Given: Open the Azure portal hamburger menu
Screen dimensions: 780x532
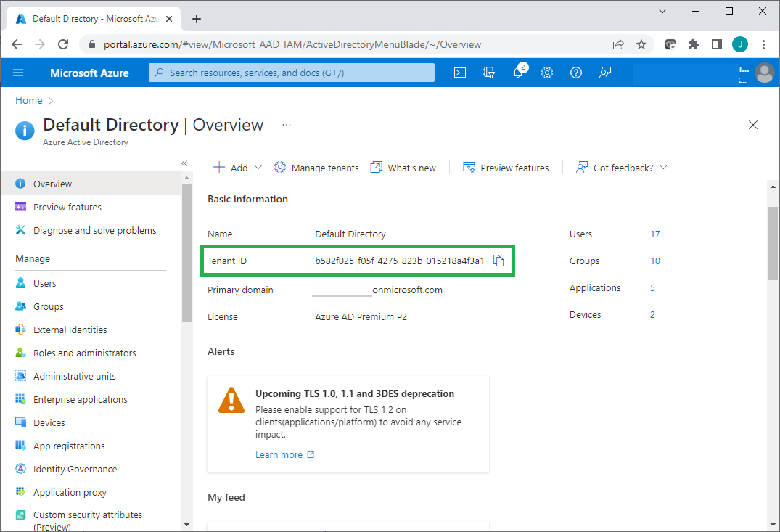Looking at the screenshot, I should coord(19,73).
